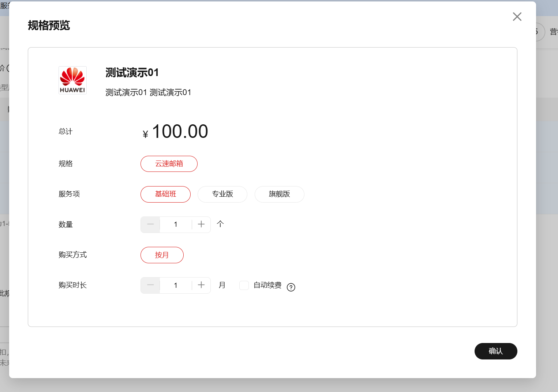Screen dimensions: 558x392
Task: Close the 规格预览 dialog with the X icon
Action: (x=517, y=16)
